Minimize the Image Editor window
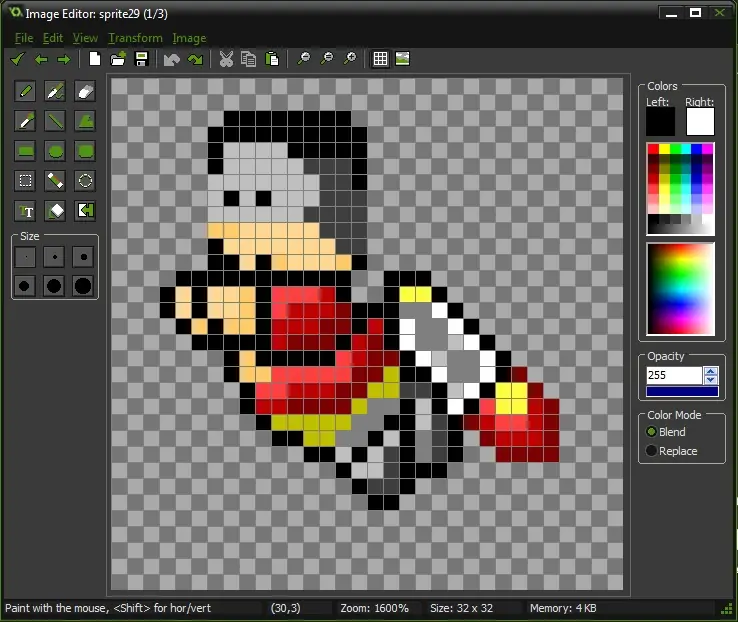 671,13
